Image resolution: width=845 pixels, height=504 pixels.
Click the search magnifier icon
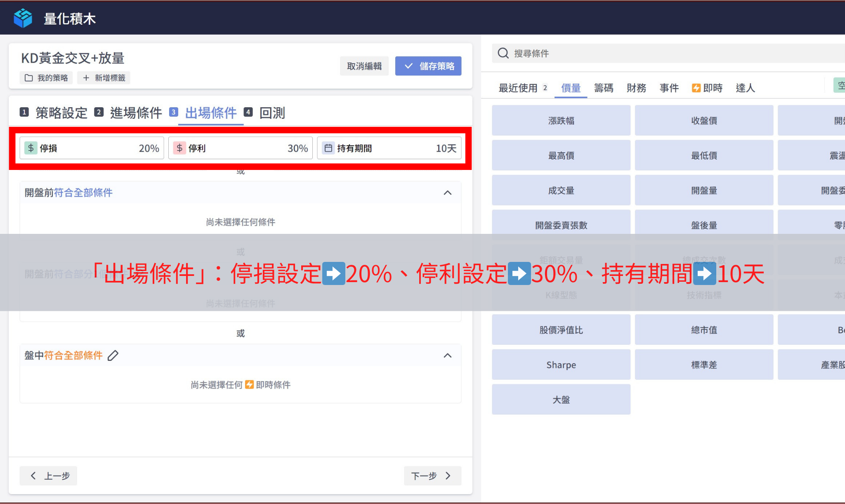[503, 53]
